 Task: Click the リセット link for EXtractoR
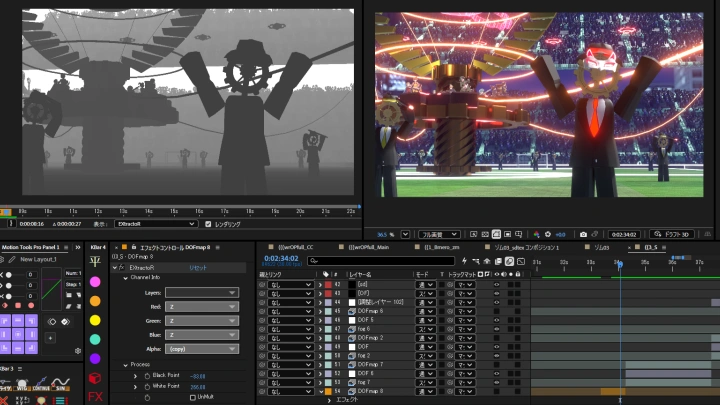point(198,268)
